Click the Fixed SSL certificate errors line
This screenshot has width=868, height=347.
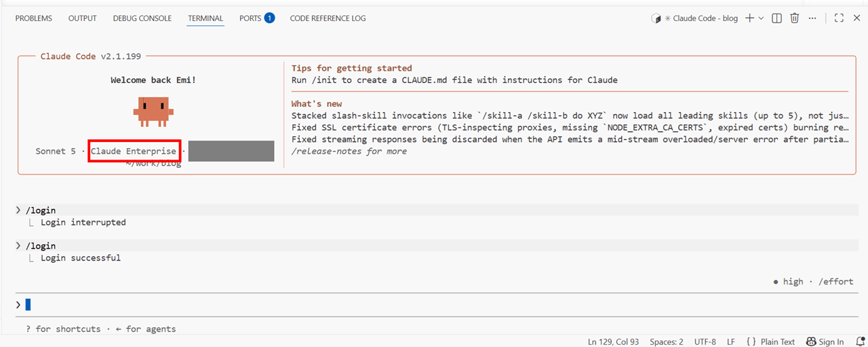pos(570,127)
